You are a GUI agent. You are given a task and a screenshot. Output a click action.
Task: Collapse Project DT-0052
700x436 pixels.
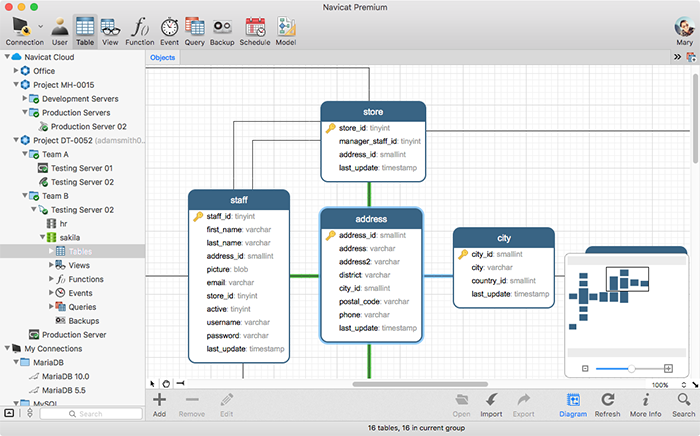coord(16,140)
